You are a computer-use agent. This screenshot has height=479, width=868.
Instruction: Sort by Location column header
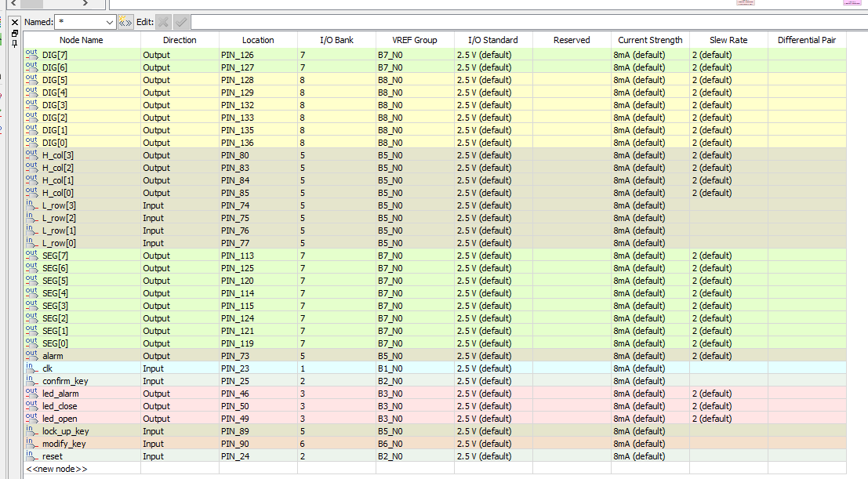258,40
